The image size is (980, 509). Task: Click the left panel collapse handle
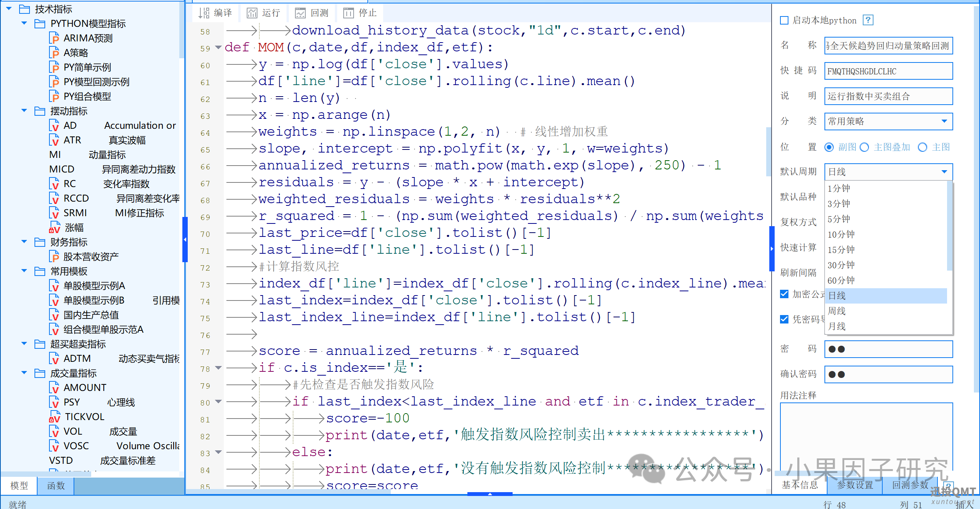[185, 240]
